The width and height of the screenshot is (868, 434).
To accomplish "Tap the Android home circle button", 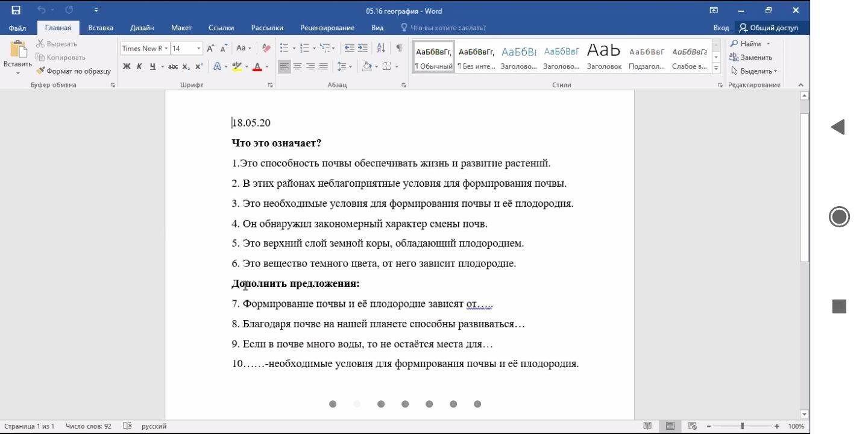I will (x=839, y=216).
